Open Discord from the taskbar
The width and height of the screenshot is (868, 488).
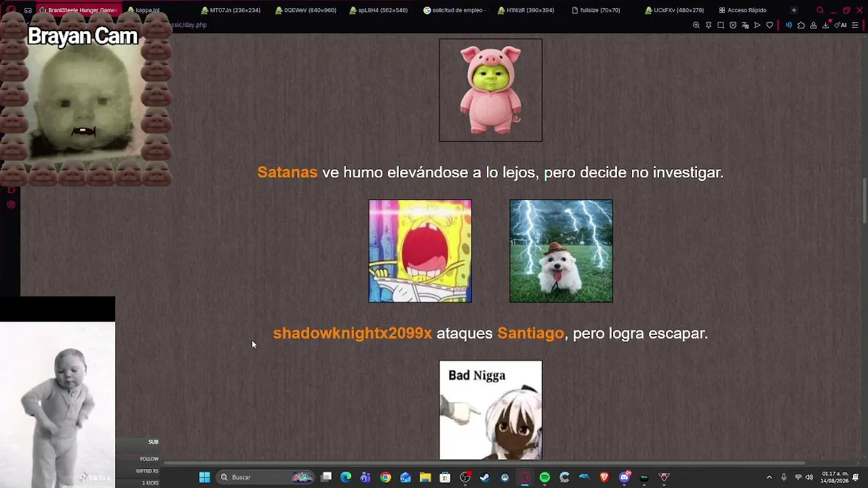625,477
